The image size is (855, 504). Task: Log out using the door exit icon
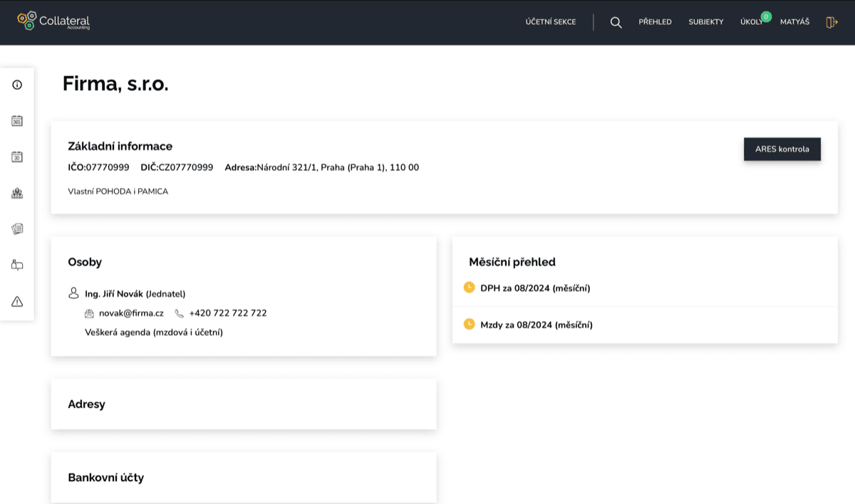coord(831,22)
